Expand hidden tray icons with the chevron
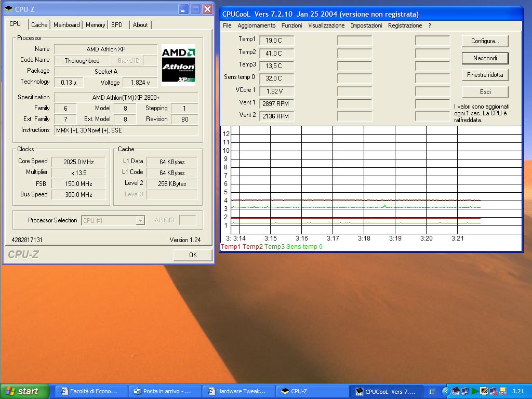The image size is (532, 399). click(x=446, y=392)
